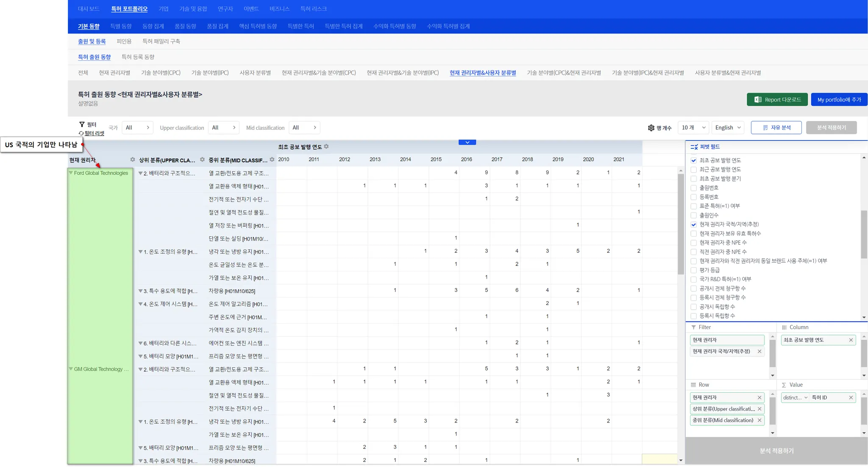Screen dimensions: 868x467
Task: Open the 특허 리스크 top menu
Action: coord(313,9)
